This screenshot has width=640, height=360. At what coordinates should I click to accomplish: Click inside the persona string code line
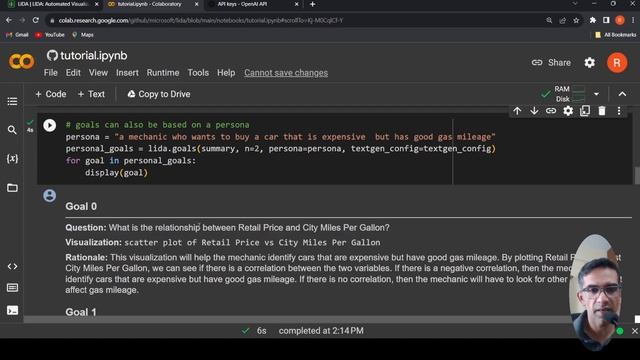tap(280, 137)
